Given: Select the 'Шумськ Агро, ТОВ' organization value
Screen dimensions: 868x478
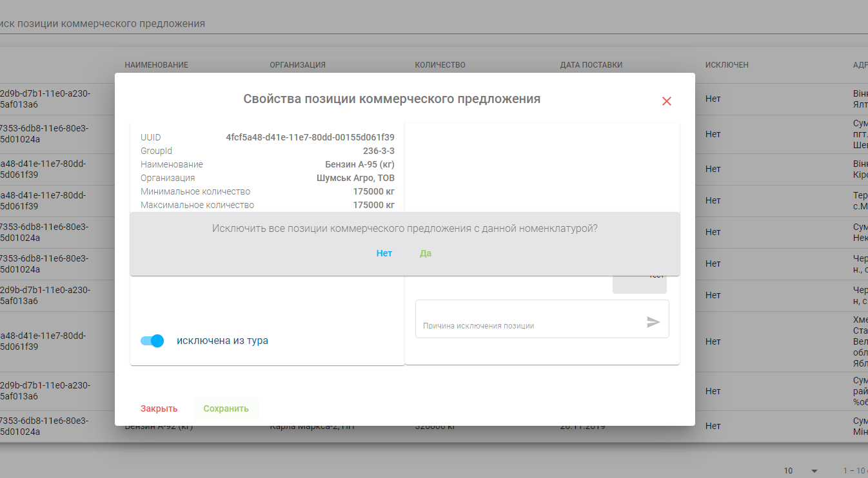Looking at the screenshot, I should pos(355,178).
